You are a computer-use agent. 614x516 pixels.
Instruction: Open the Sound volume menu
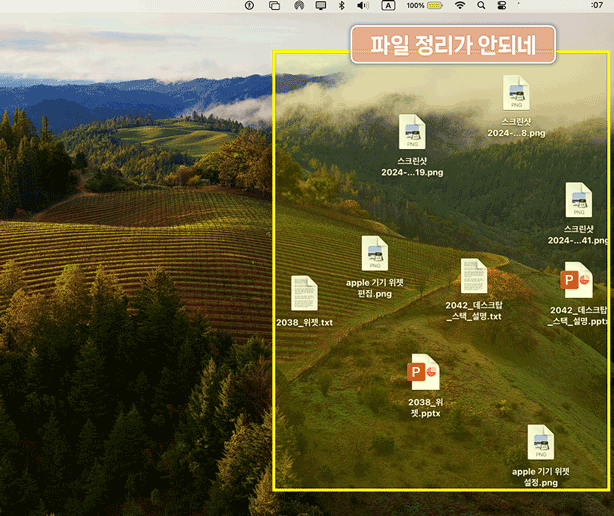click(363, 5)
